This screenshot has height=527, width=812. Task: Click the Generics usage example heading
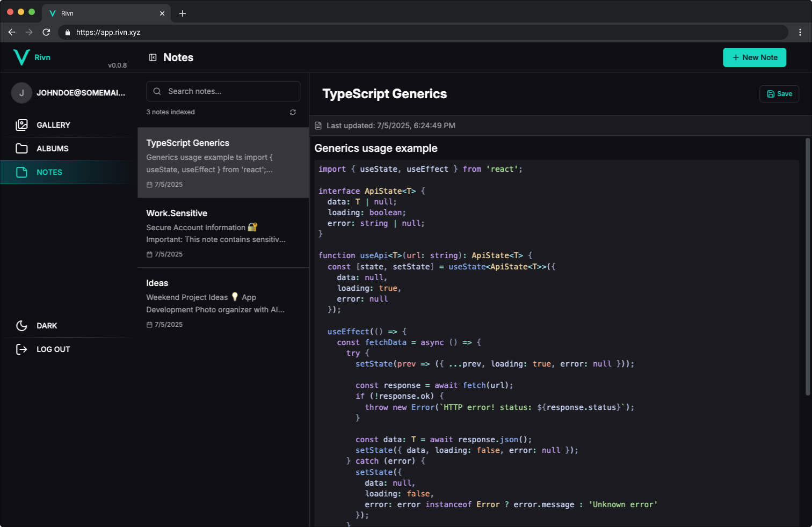point(376,148)
